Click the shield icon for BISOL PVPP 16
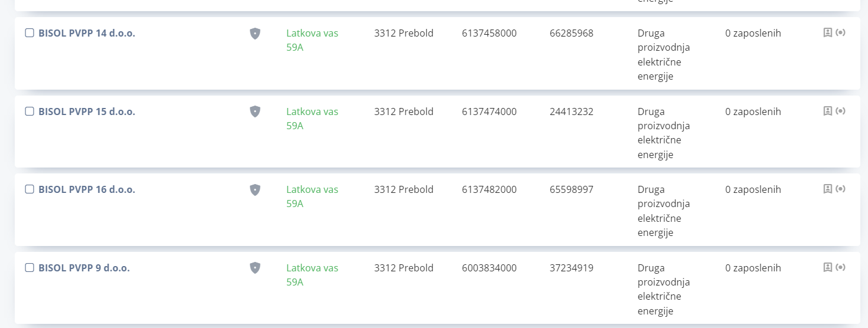 click(x=255, y=190)
